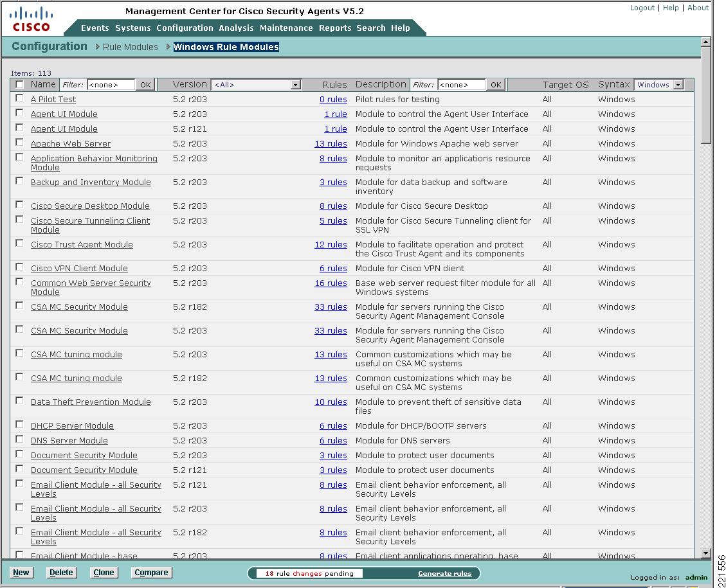Viewport: 726px width, 588px height.
Task: Open Cisco Trust Agent Module link
Action: click(x=82, y=245)
